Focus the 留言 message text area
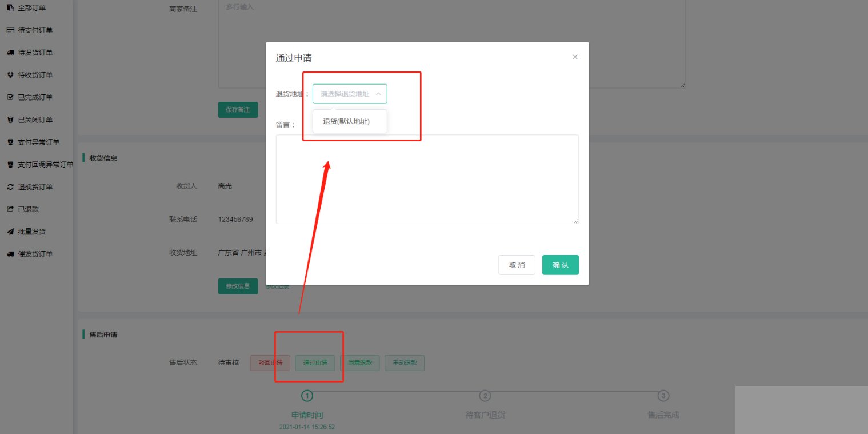868x434 pixels. [427, 180]
